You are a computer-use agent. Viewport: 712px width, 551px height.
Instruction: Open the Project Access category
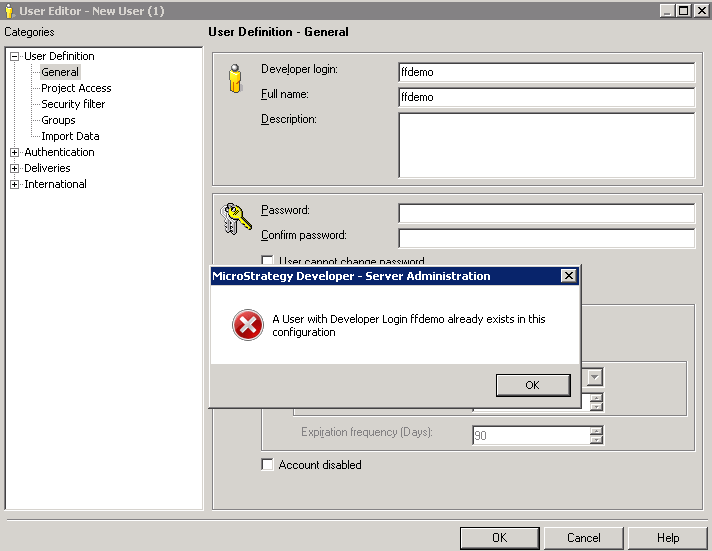click(x=76, y=88)
